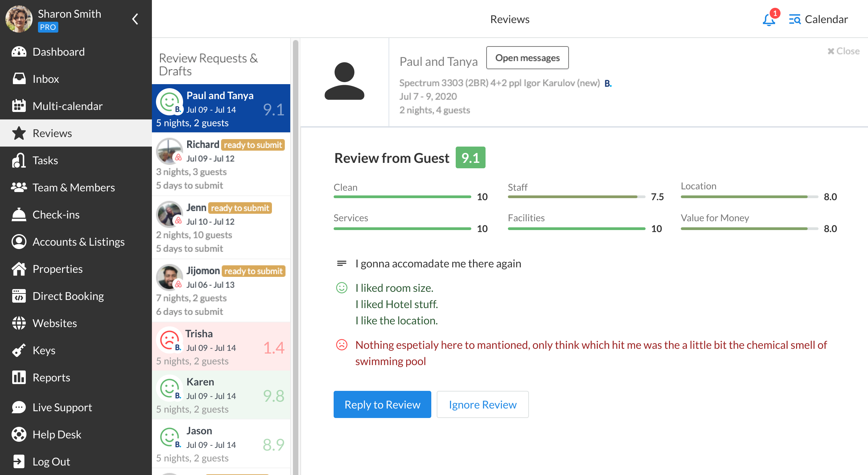Click the notification bell icon

768,20
